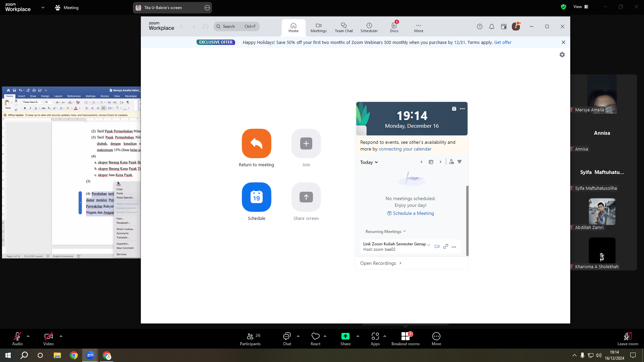This screenshot has height=362, width=644.
Task: Expand the video options arrow
Action: 61,336
